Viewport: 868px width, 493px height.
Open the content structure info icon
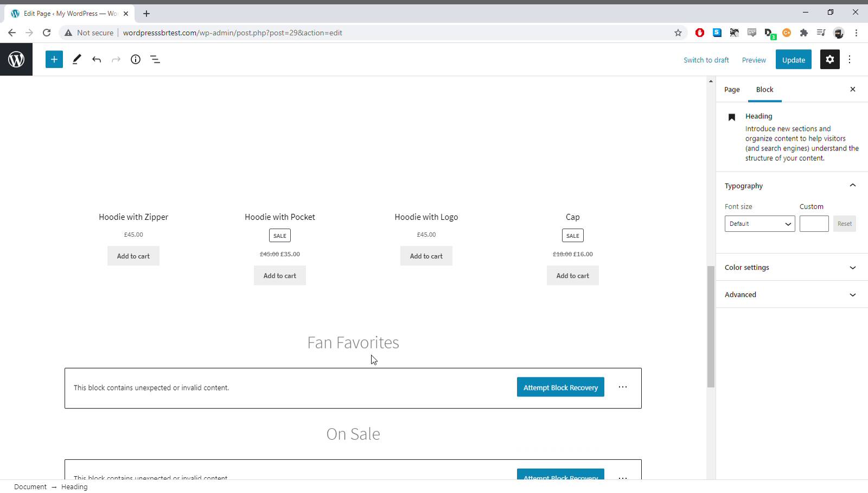click(136, 60)
